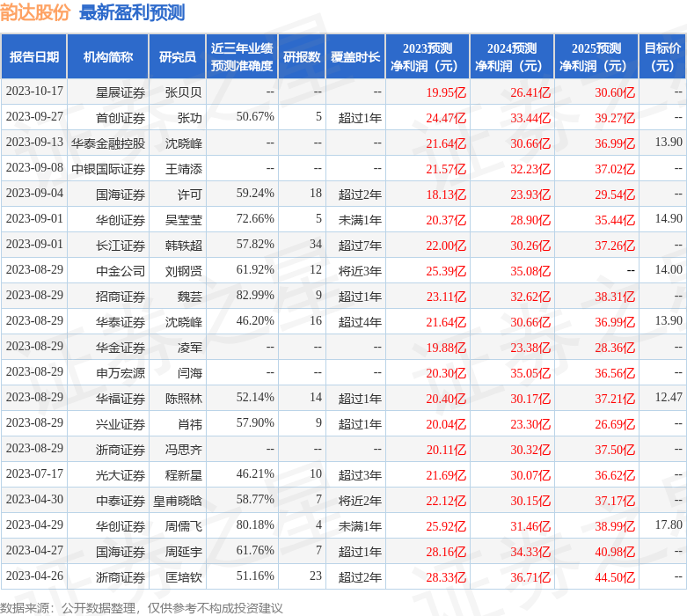Click researcher 冯思齐
The image size is (687, 616).
pyautogui.click(x=184, y=450)
